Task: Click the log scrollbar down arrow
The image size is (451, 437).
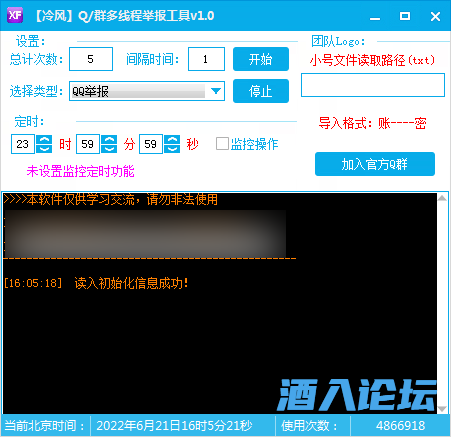Action: pyautogui.click(x=442, y=409)
